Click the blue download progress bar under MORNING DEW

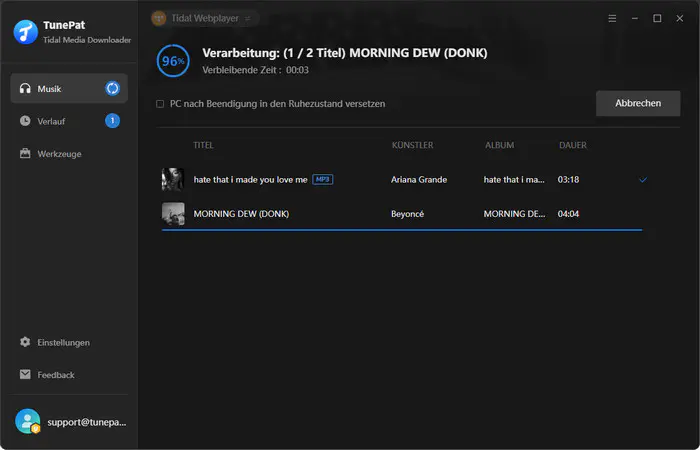click(x=402, y=230)
